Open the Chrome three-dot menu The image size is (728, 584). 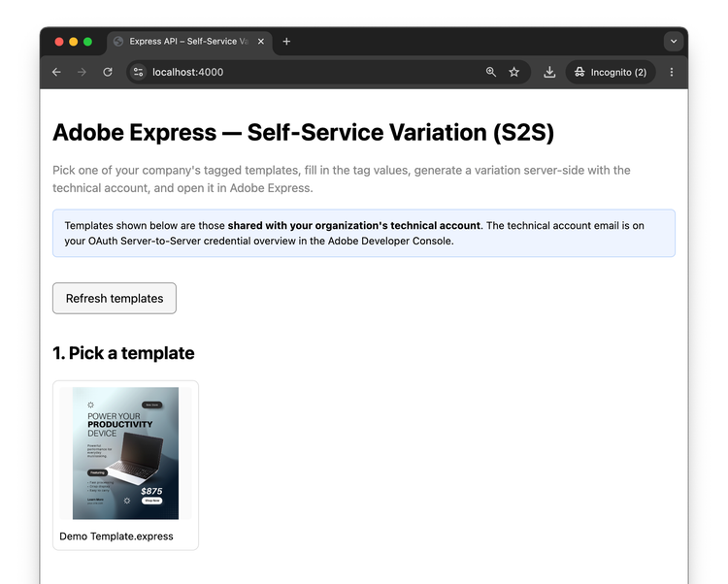(x=672, y=72)
